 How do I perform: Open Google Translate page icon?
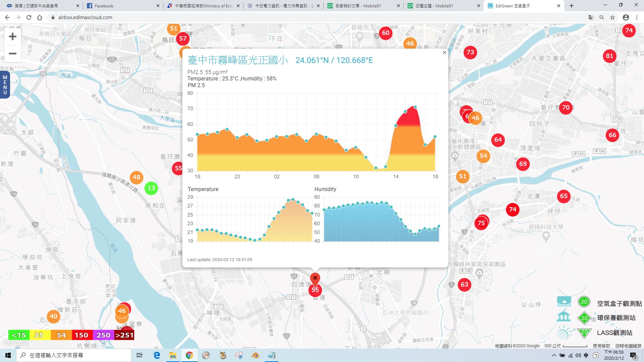pyautogui.click(x=591, y=17)
